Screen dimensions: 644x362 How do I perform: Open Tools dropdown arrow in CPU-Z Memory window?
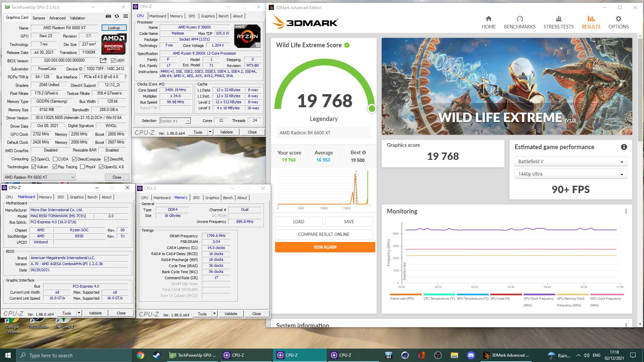(214, 314)
